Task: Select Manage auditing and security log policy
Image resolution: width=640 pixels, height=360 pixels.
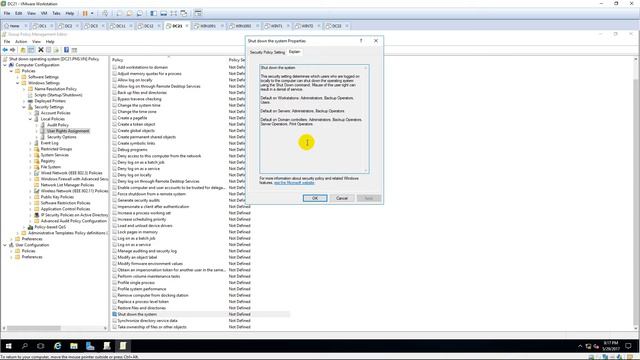Action: coord(147,251)
